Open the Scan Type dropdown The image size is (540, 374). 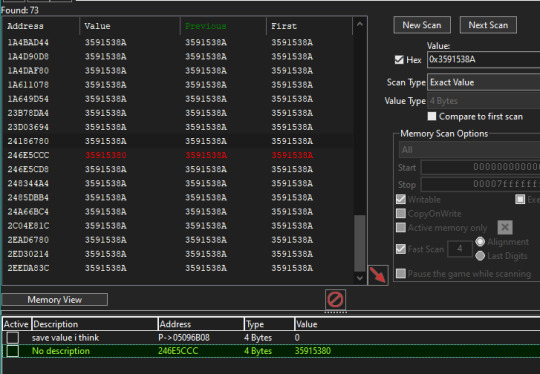pos(484,82)
